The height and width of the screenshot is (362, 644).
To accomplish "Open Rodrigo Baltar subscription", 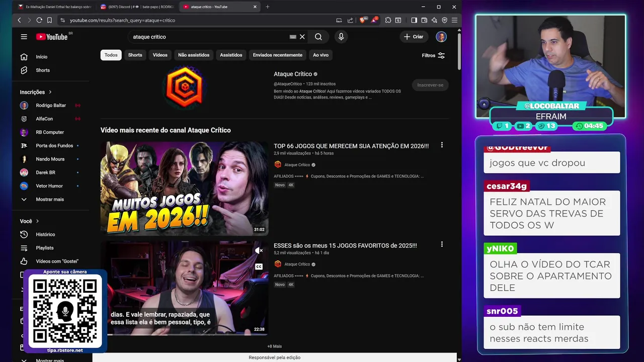I will click(x=50, y=106).
